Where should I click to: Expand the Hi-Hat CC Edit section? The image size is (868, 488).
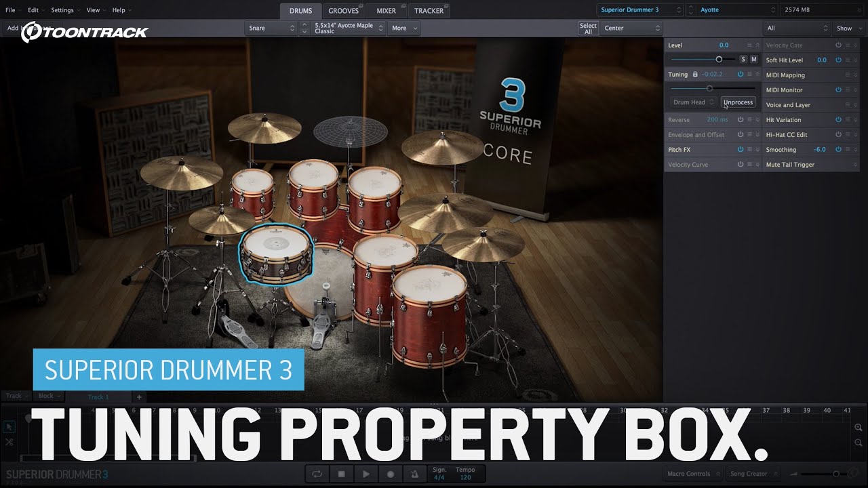tap(855, 135)
